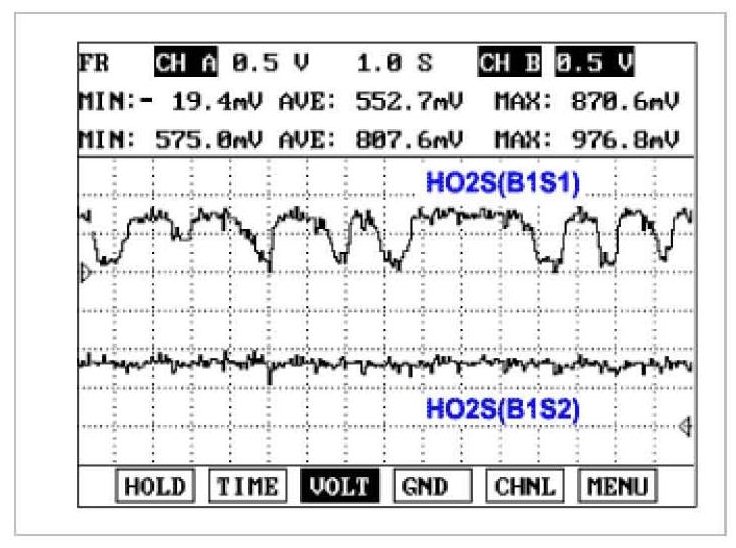Click the HO2S(B1S2) waveform label
The height and width of the screenshot is (548, 736).
(x=503, y=409)
